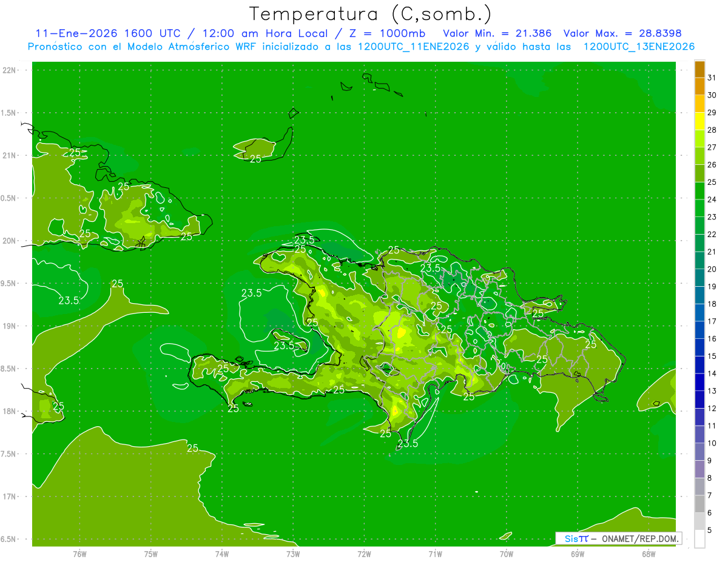728x562 pixels.
Task: Click latitude label 19N
Action: point(9,326)
